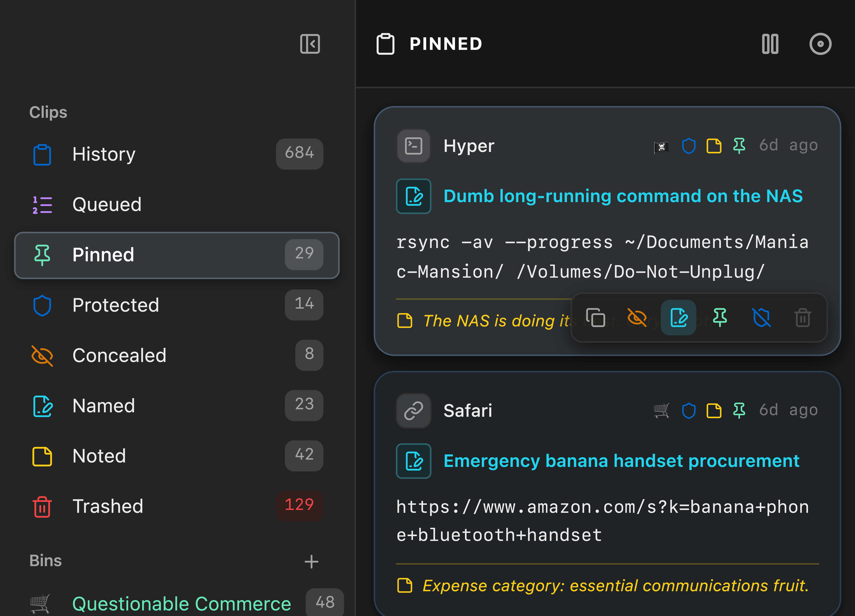Add a new bin
Image resolution: width=855 pixels, height=616 pixels.
311,561
